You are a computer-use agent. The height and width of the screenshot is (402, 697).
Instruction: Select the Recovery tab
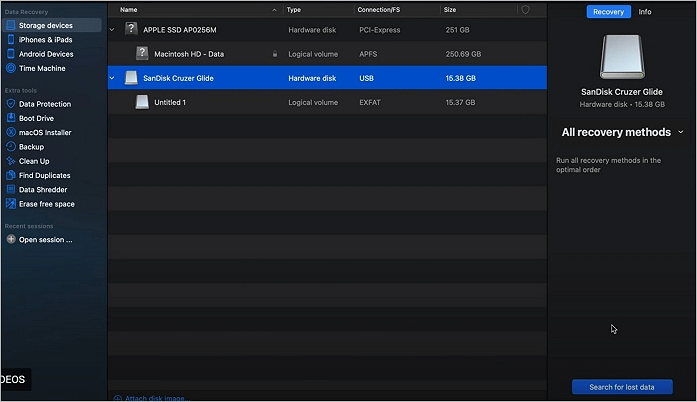(x=608, y=12)
